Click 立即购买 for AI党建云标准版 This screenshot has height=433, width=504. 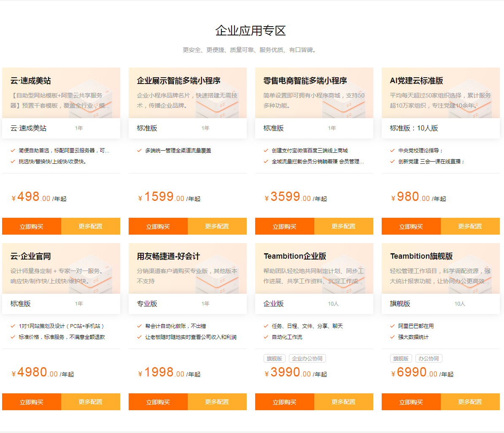click(411, 226)
